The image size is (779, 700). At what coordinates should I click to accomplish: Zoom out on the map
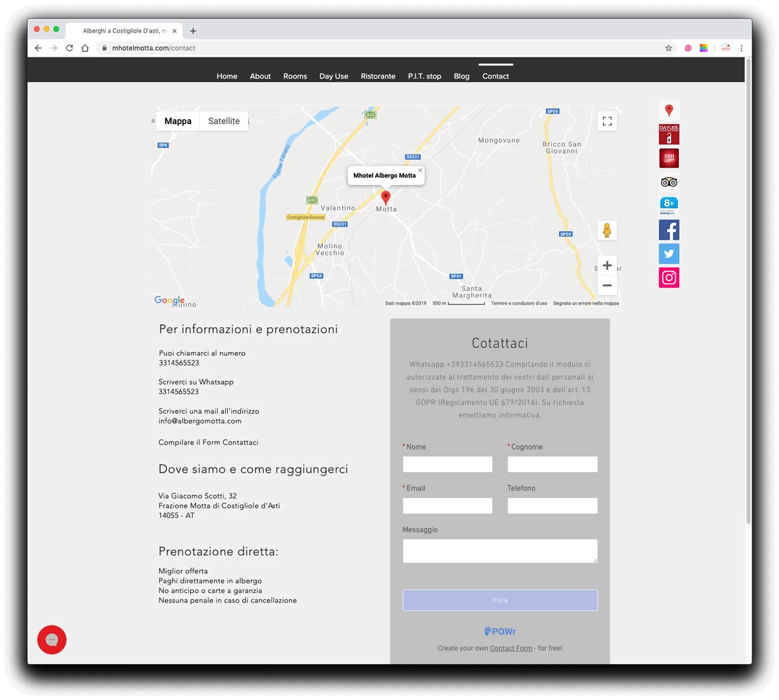tap(607, 285)
